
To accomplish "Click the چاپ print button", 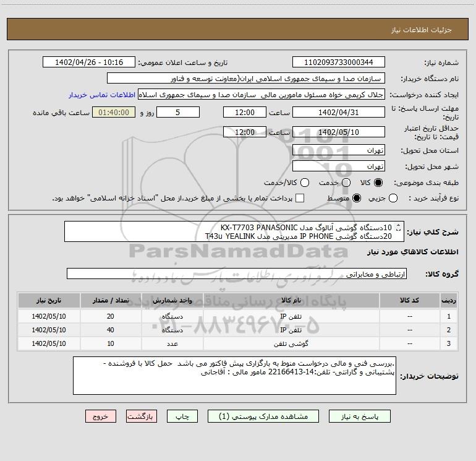I will (x=182, y=416).
